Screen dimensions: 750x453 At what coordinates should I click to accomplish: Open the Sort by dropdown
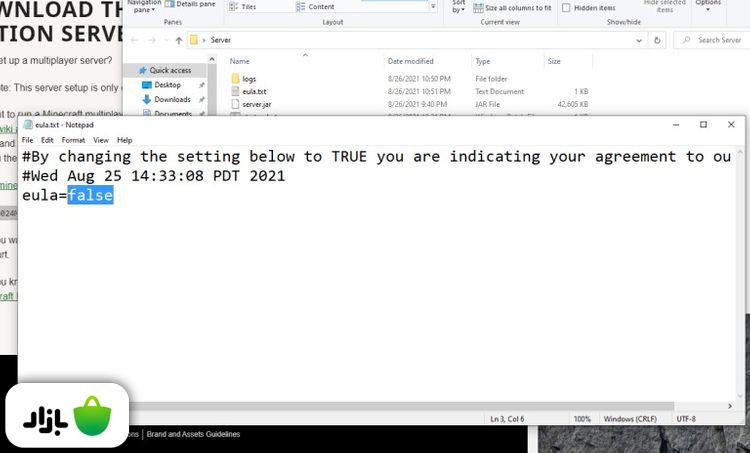(458, 8)
